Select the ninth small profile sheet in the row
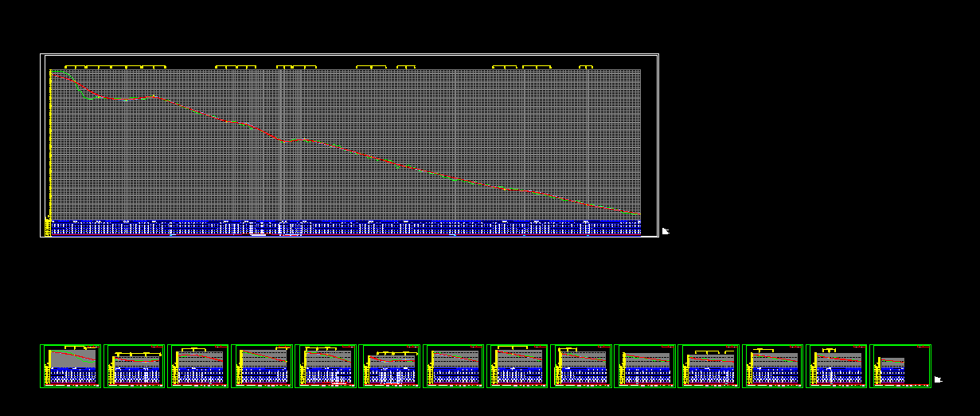This screenshot has width=980, height=416. 581,367
